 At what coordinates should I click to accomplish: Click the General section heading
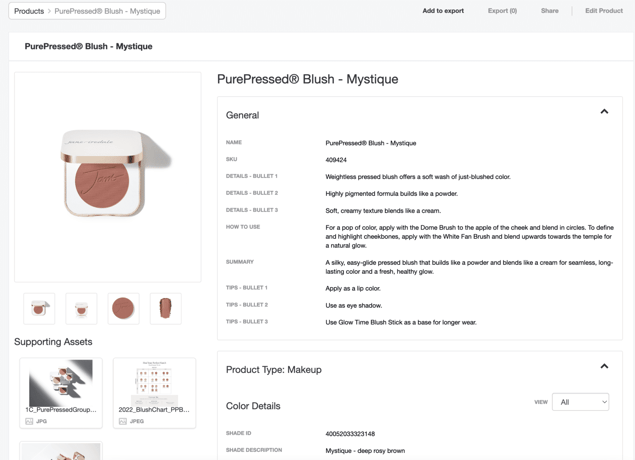[x=243, y=115]
